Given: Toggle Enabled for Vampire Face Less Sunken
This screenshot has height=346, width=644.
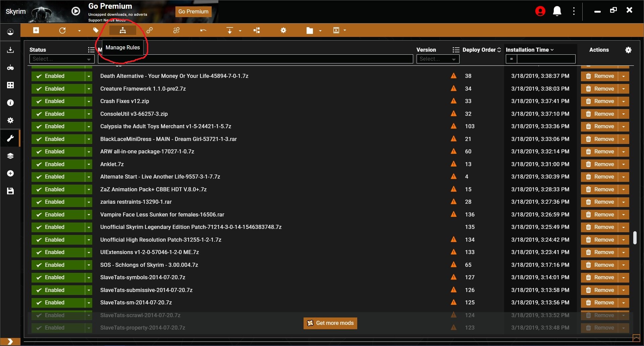Looking at the screenshot, I should click(58, 214).
